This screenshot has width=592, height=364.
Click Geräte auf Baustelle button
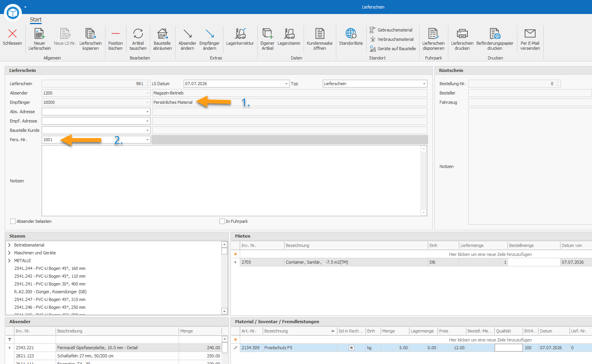tap(393, 49)
